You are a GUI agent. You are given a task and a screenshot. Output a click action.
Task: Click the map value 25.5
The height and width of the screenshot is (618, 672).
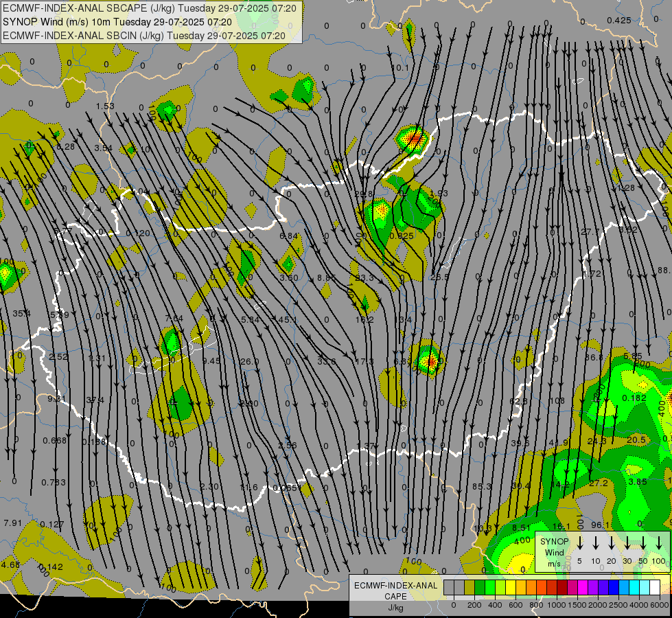[440, 277]
